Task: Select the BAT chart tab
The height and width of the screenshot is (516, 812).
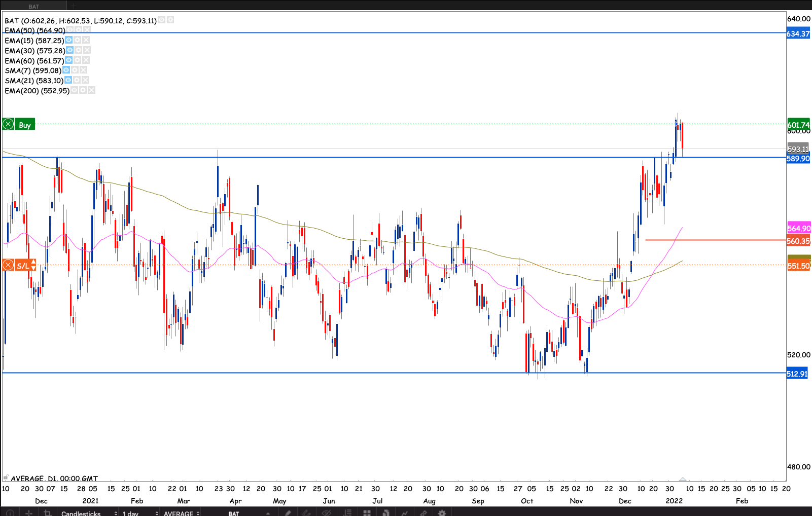Action: pyautogui.click(x=33, y=6)
